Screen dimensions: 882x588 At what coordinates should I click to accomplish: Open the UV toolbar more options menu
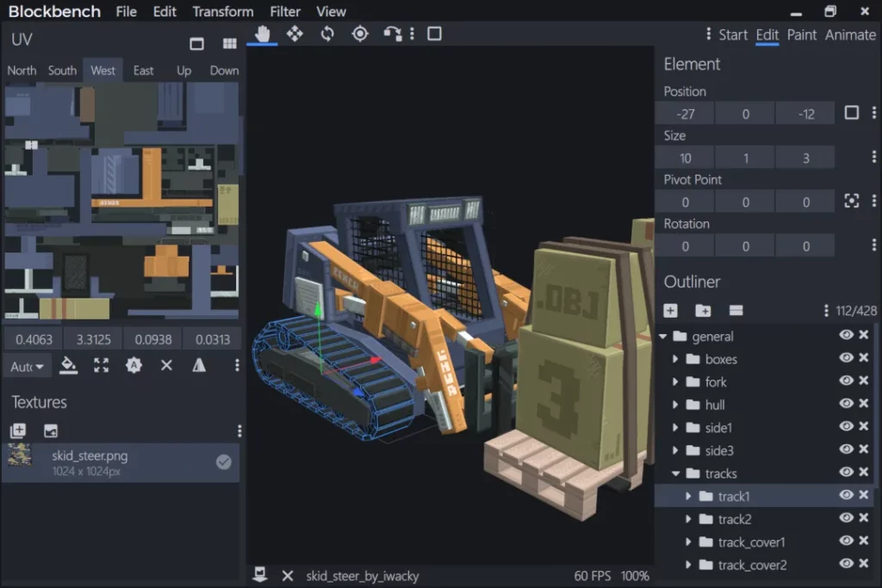[237, 365]
